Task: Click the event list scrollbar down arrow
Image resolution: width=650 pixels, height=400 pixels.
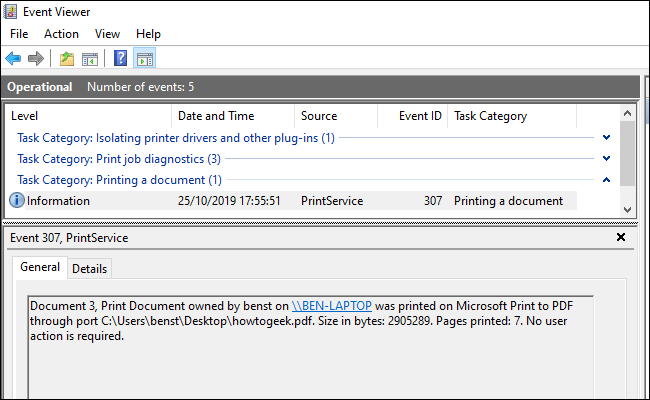Action: (x=627, y=209)
